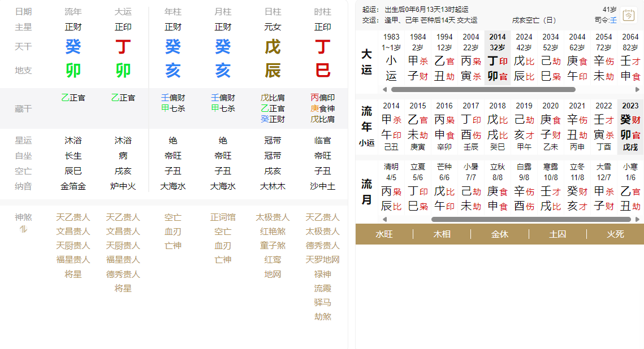The height and width of the screenshot is (349, 644).
Task: Click the blue 壬 after 司令
Action: tap(613, 20)
